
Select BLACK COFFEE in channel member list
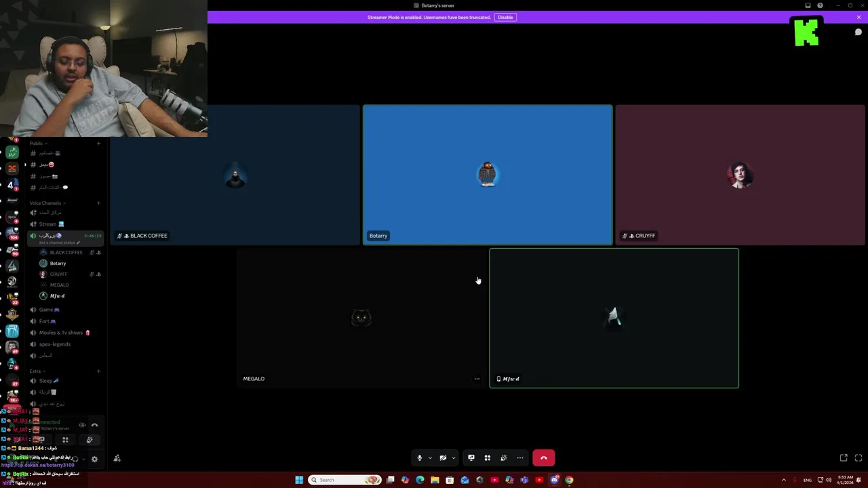(x=71, y=253)
